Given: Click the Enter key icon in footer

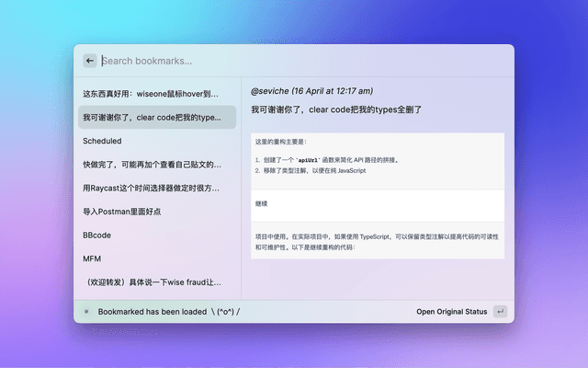Looking at the screenshot, I should 500,311.
